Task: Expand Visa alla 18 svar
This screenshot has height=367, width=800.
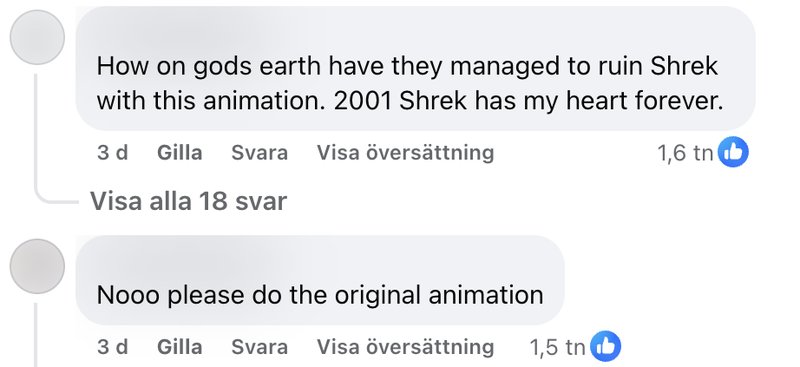Action: coord(188,201)
